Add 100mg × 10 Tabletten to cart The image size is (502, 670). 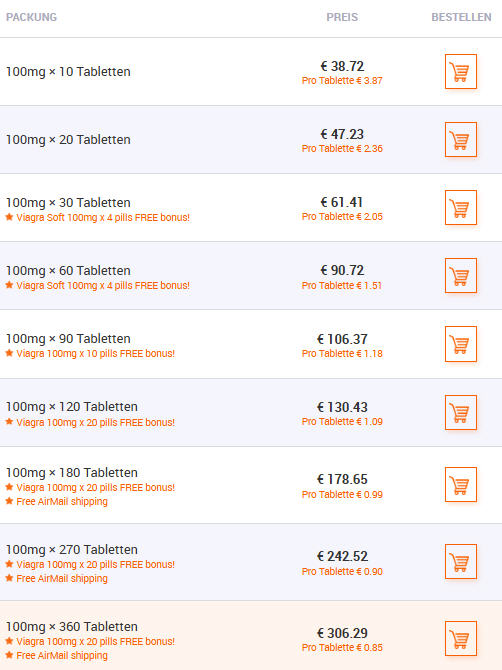coord(461,71)
